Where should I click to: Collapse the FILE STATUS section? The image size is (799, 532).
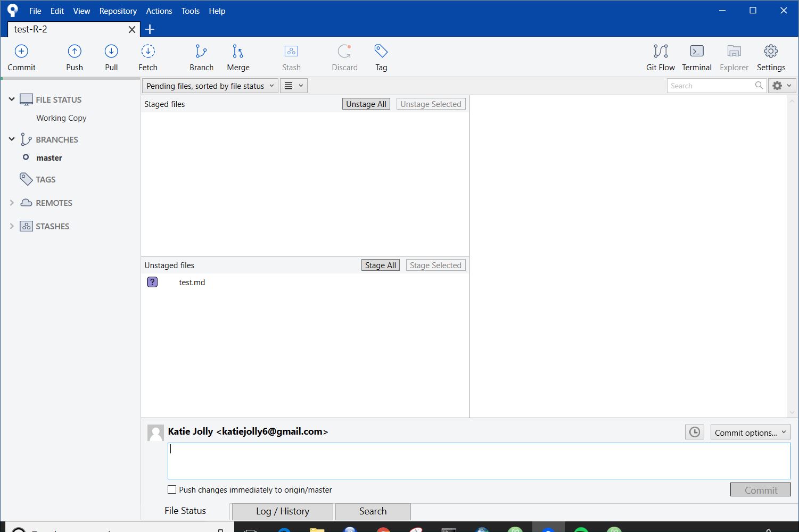11,99
